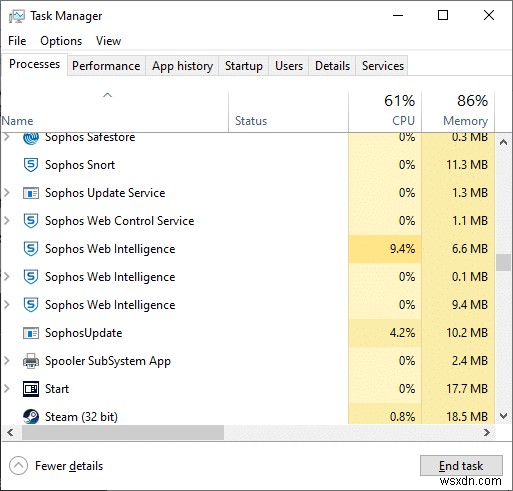Expand the Spooler SubSystem App group
The height and width of the screenshot is (491, 513).
(7, 360)
